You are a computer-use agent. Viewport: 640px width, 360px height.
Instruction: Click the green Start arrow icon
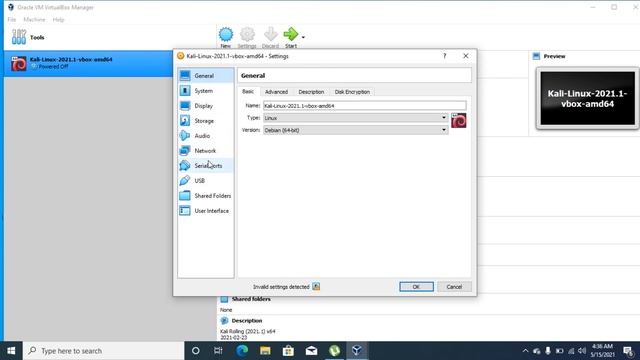point(291,34)
